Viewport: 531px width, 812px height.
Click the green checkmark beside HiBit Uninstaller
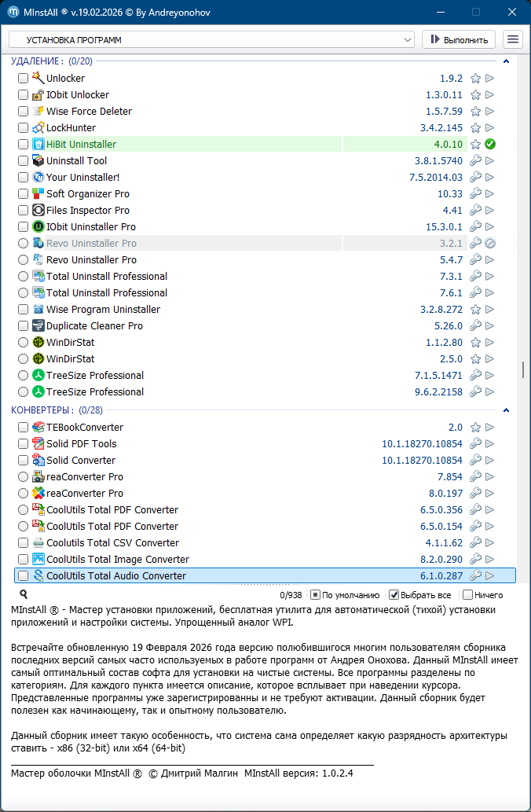pyautogui.click(x=489, y=145)
